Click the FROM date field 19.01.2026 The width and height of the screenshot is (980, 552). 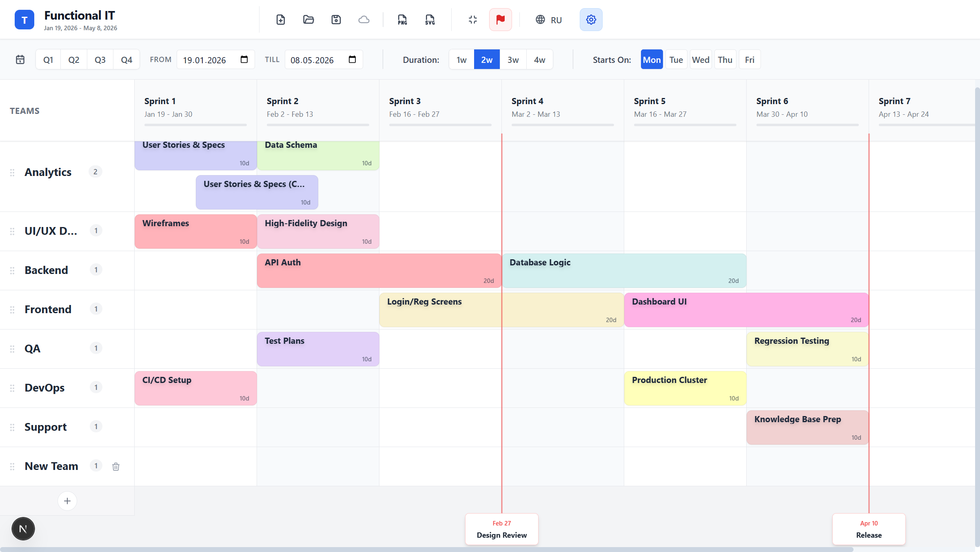[215, 60]
